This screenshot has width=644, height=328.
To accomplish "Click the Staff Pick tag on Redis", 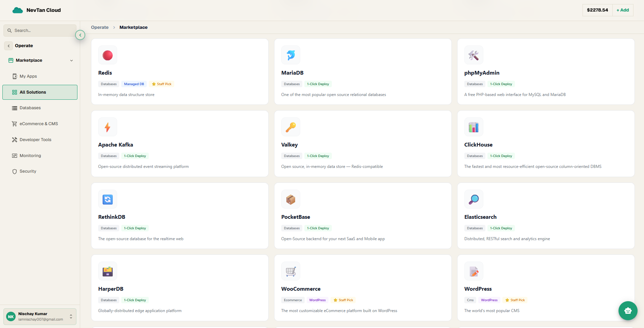I will [161, 84].
